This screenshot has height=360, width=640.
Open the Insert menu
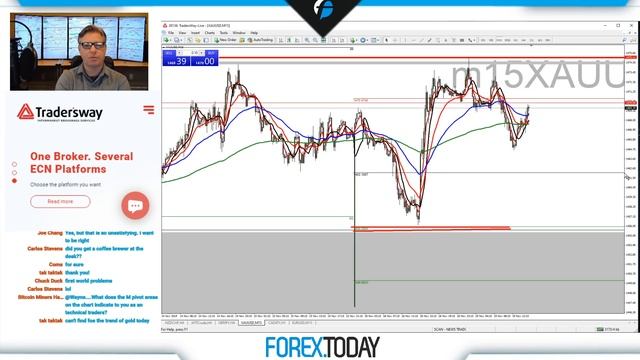click(x=196, y=33)
